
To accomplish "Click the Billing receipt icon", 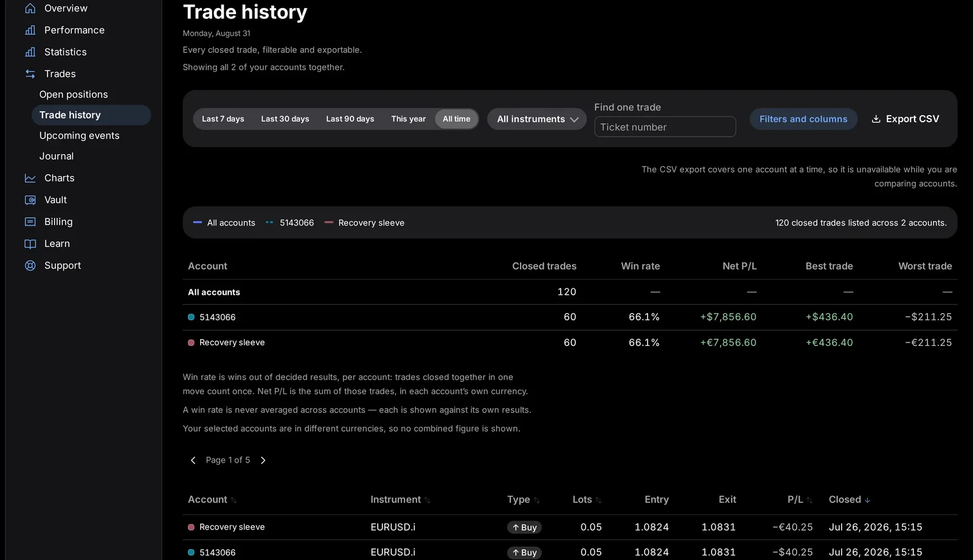I will (x=30, y=222).
